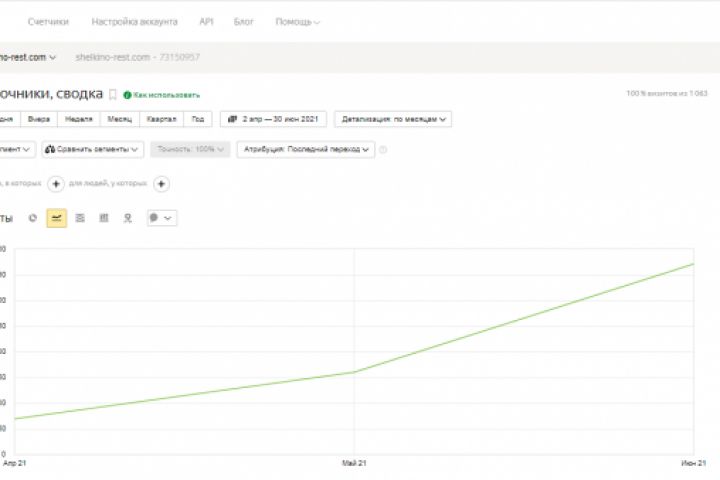Open the Блог link in the header

[243, 22]
